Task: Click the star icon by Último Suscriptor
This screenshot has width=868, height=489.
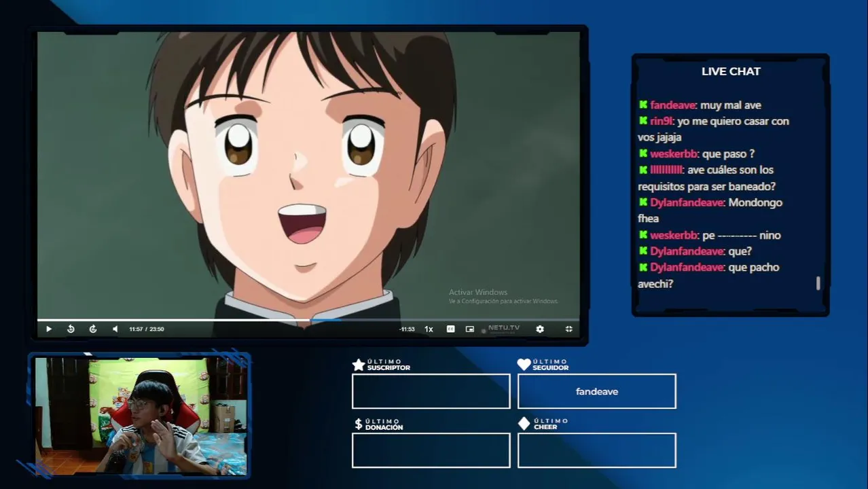Action: (x=359, y=365)
